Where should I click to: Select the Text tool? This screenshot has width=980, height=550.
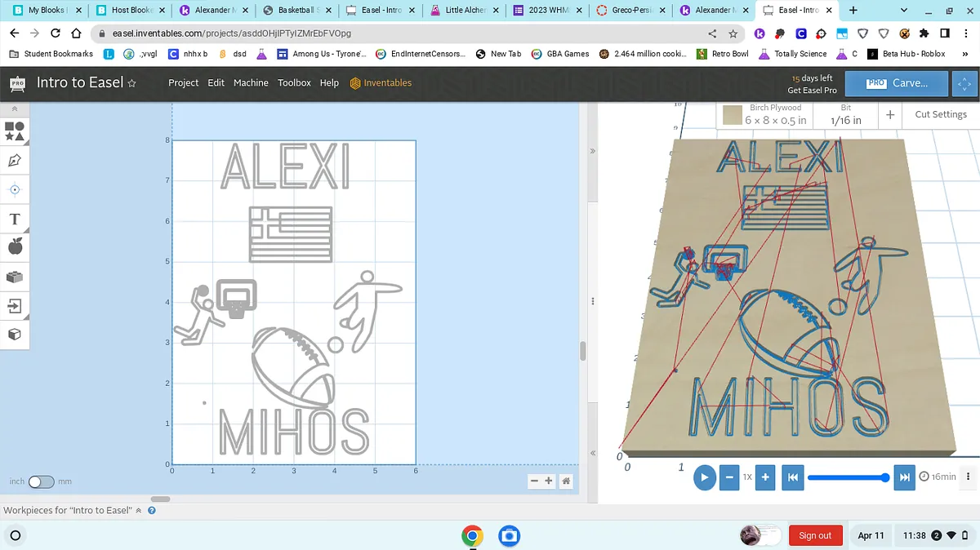pos(15,219)
